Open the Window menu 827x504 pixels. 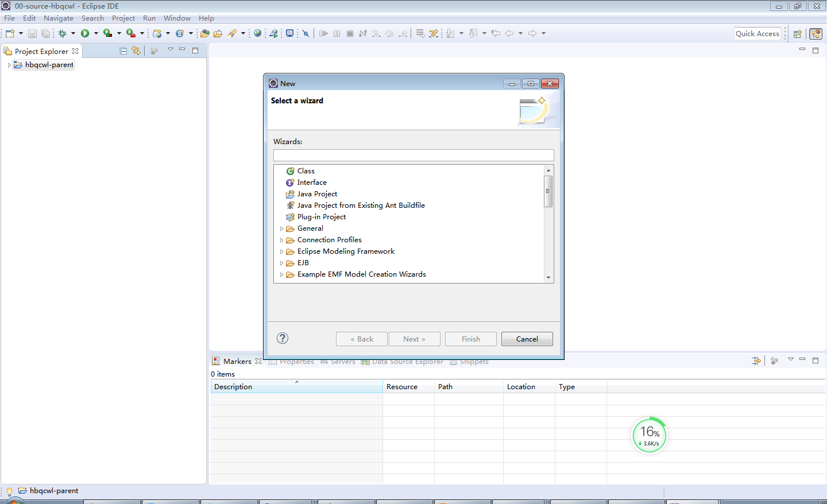(x=177, y=18)
